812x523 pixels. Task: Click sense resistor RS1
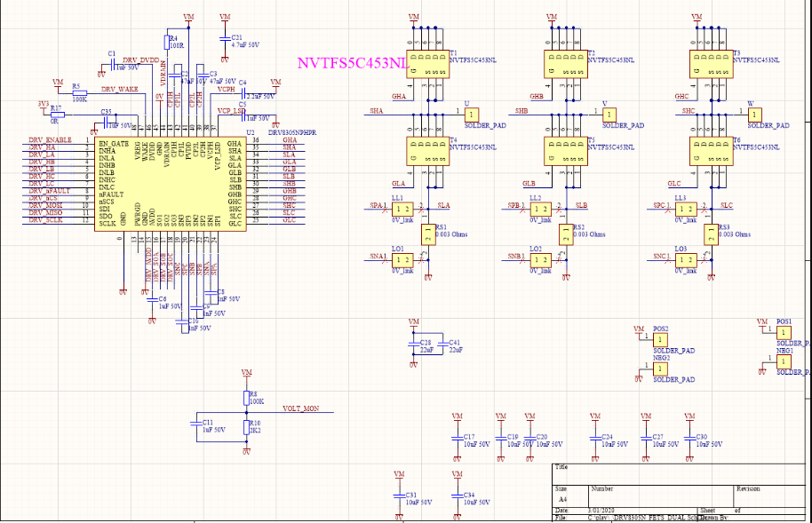point(428,234)
